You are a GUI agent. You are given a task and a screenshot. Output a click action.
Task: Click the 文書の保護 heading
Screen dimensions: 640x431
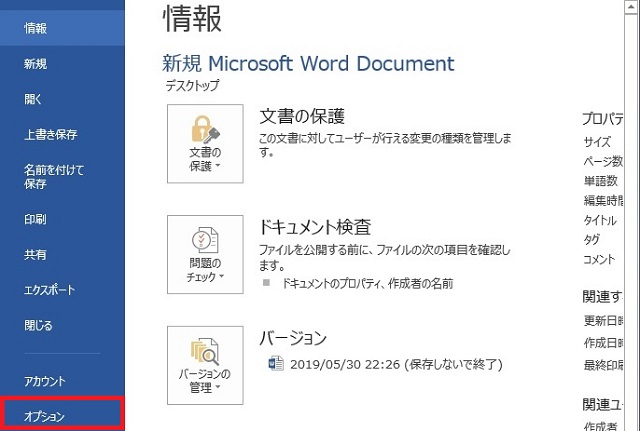pyautogui.click(x=302, y=117)
